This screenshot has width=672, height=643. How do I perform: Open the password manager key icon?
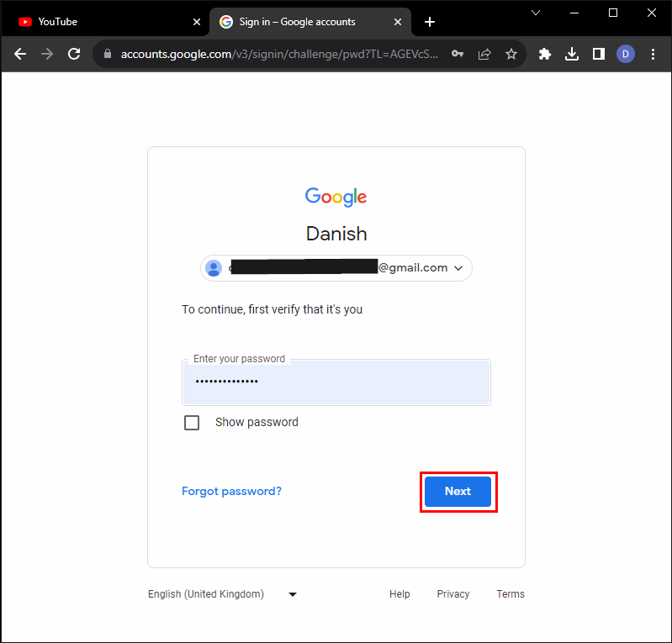(458, 54)
